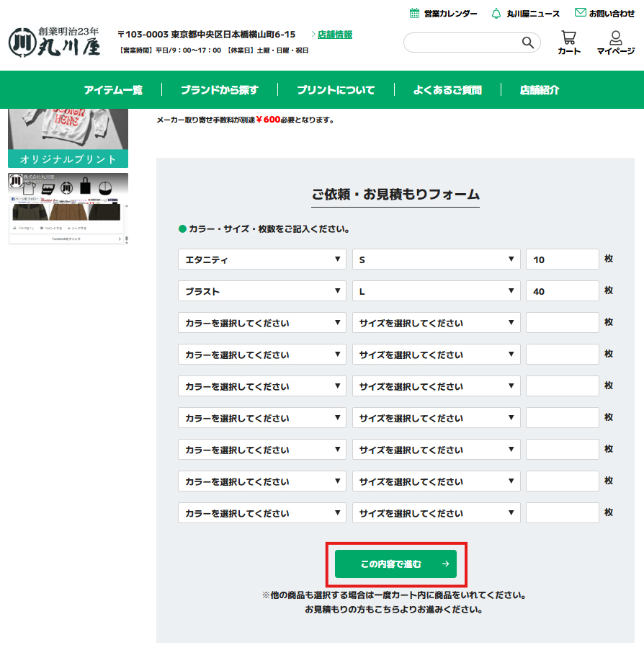
Task: Open the third row color dropdown
Action: coord(262,323)
